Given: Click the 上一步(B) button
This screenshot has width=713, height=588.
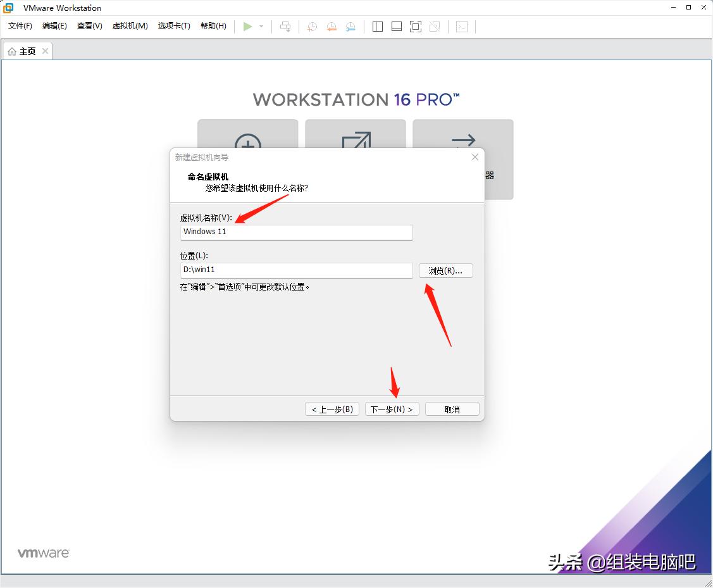Looking at the screenshot, I should (x=332, y=408).
